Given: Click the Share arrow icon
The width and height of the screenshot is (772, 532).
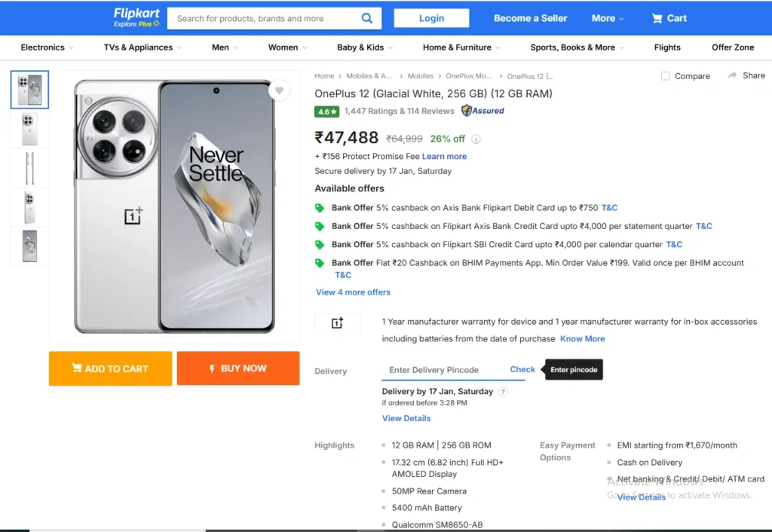Looking at the screenshot, I should click(732, 75).
